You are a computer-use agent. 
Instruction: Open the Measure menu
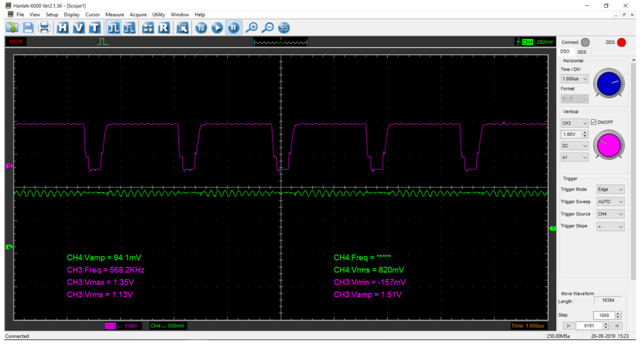click(115, 15)
